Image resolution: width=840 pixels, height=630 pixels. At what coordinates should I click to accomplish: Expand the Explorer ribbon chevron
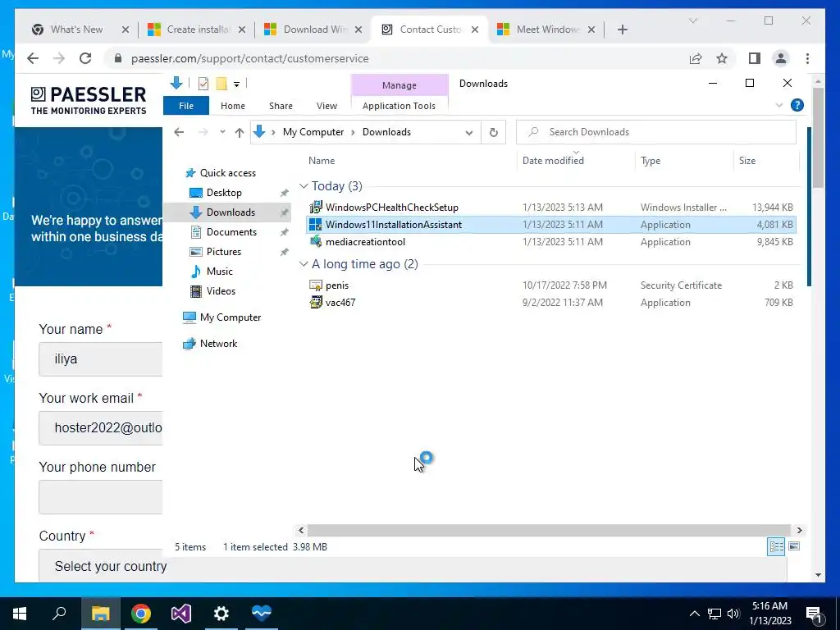point(779,105)
